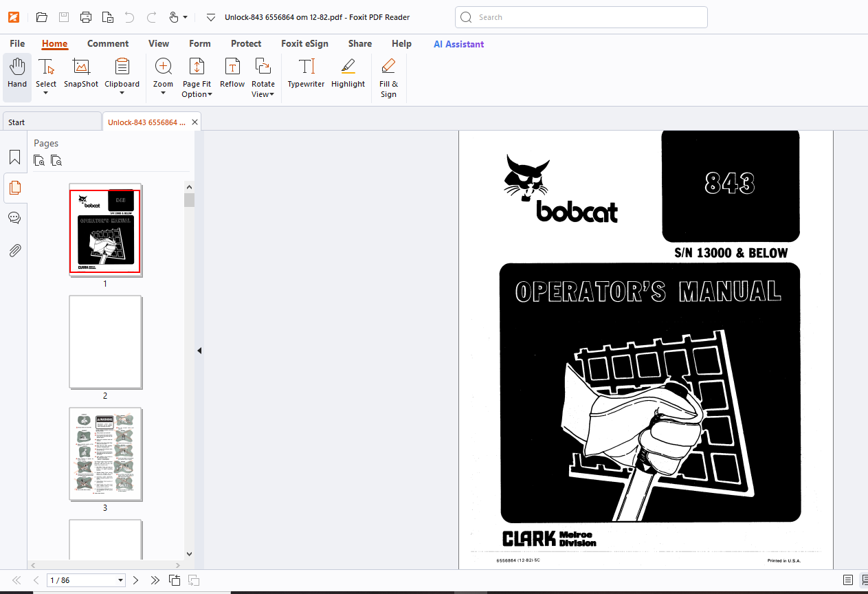Viewport: 868px width, 594px height.
Task: Expand the Clipboard dropdown arrow
Action: coord(122,93)
